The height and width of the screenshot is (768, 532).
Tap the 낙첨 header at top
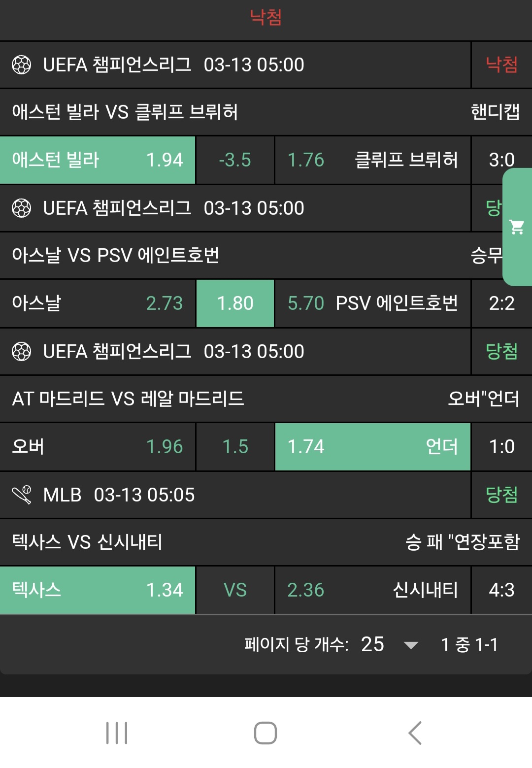click(x=266, y=18)
